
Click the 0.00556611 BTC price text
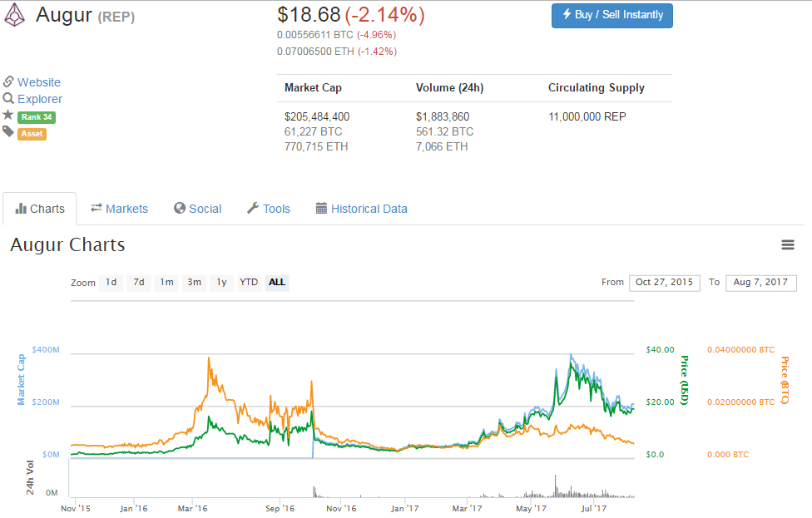(314, 35)
